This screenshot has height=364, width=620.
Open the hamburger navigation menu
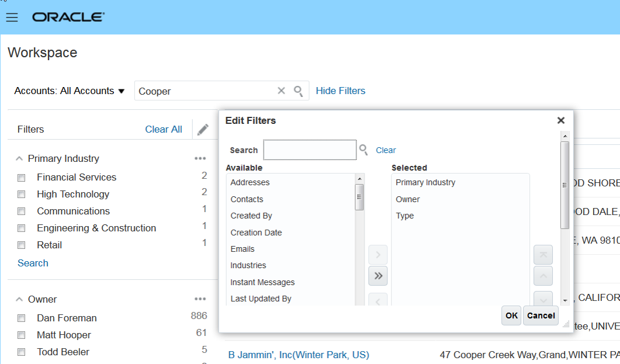pos(12,18)
